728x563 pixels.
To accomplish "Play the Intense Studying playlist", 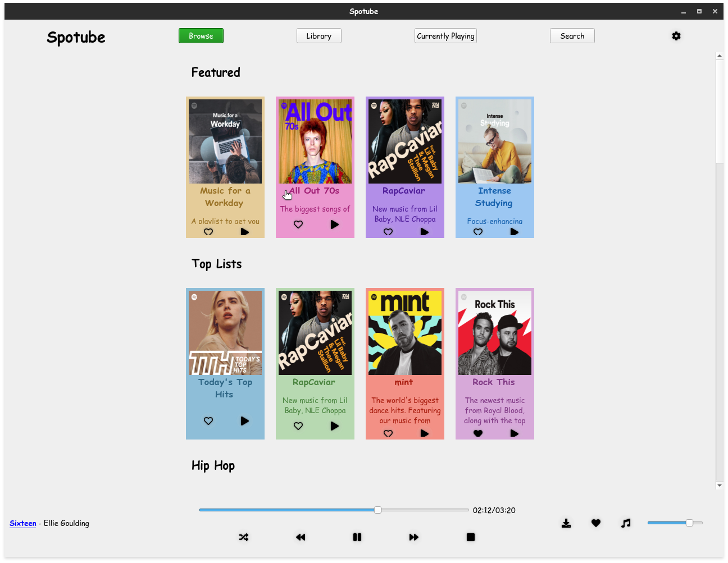I will (x=514, y=232).
